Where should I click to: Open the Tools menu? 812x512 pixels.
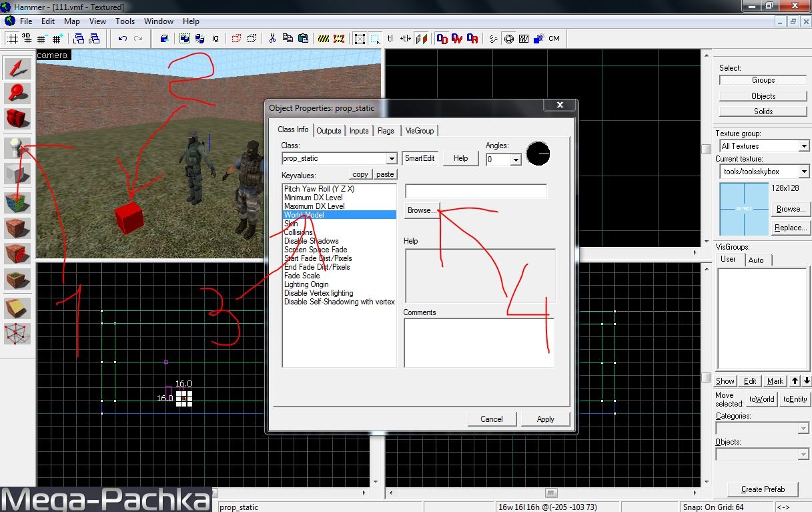tap(125, 21)
